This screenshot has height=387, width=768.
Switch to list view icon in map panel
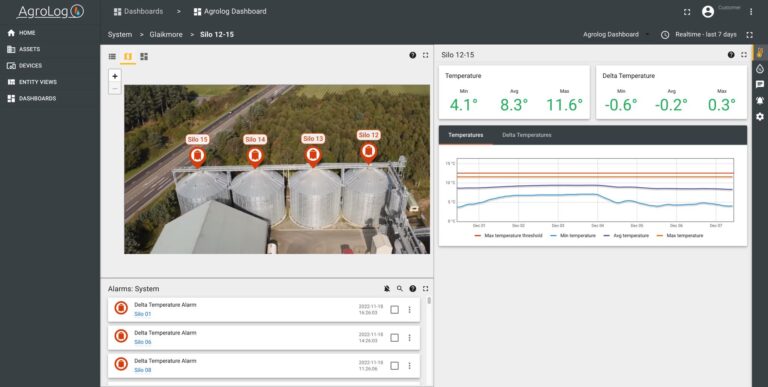tap(112, 57)
